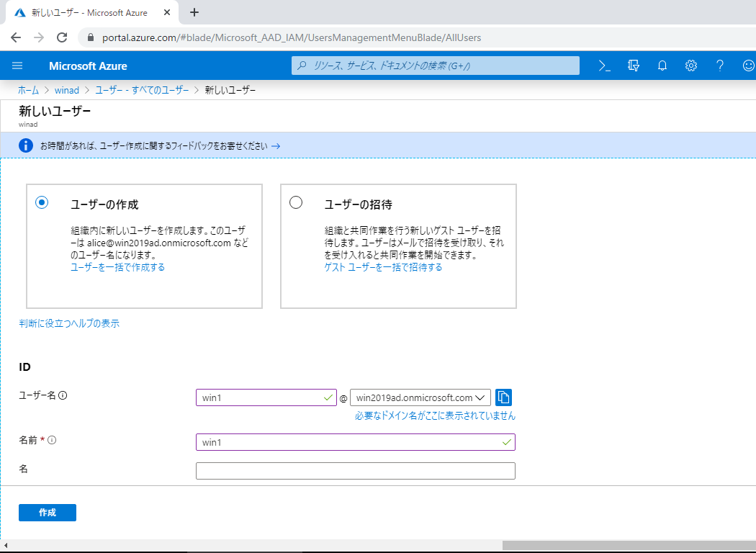756x553 pixels.
Task: Click the empty 名 input field
Action: tap(356, 471)
